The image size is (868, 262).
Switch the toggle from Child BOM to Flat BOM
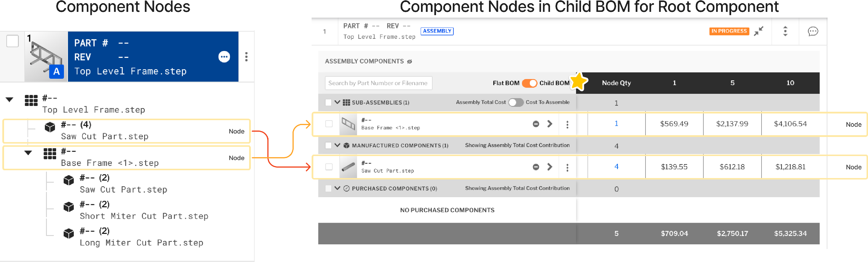(x=530, y=83)
